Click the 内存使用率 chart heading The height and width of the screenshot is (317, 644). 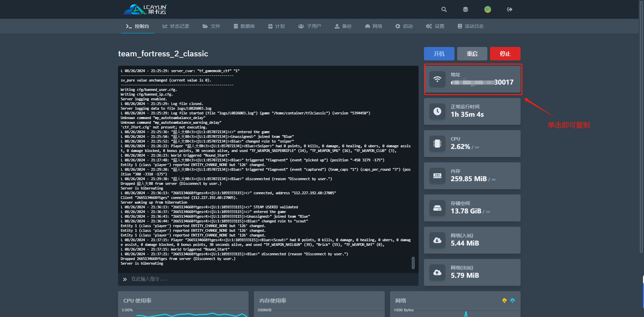pyautogui.click(x=273, y=301)
